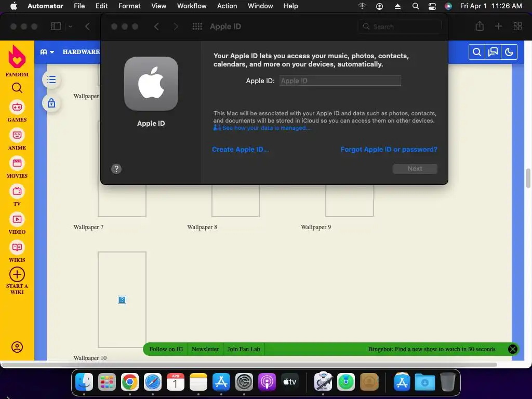Click the Follow on IG link

pyautogui.click(x=166, y=349)
